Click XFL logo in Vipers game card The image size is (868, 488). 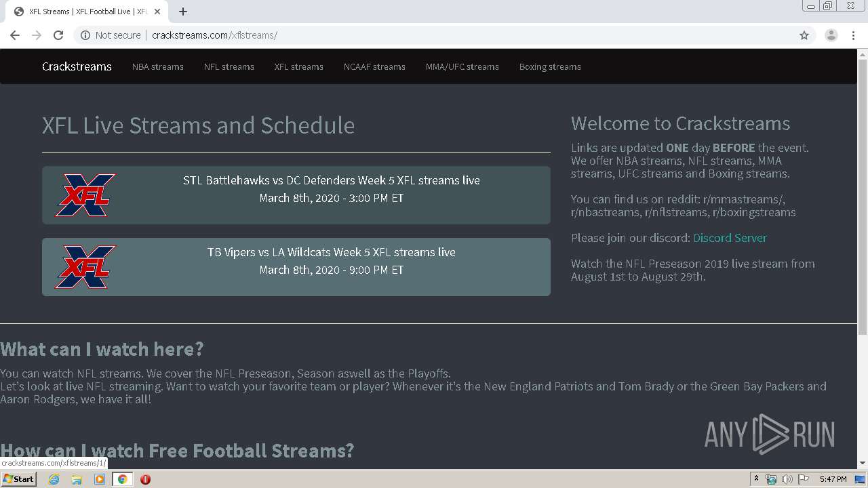[85, 267]
